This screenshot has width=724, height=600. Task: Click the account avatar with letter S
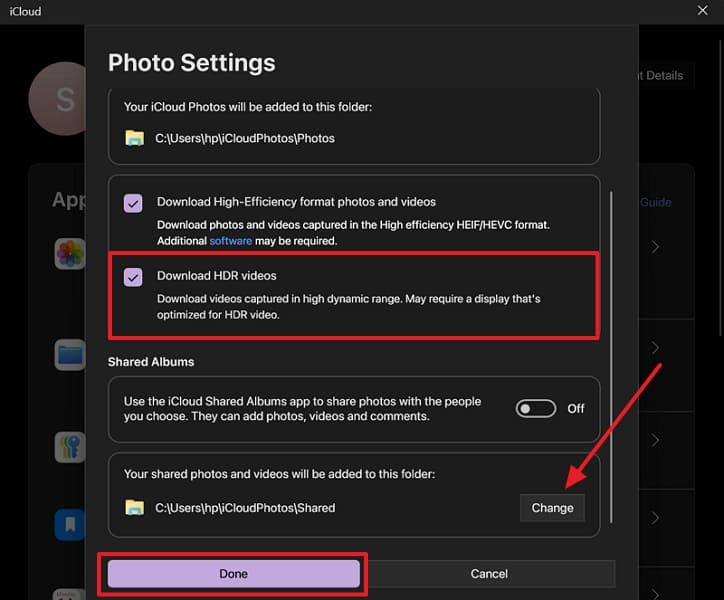click(x=58, y=99)
